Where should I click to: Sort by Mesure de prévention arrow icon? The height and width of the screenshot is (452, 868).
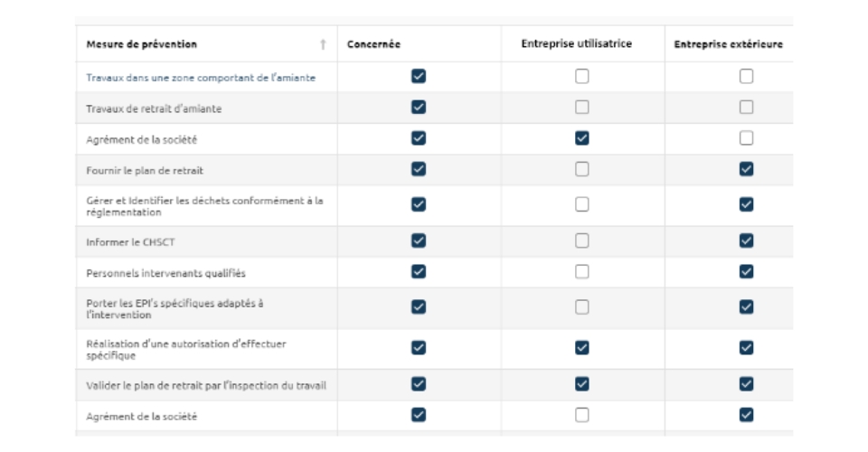(x=323, y=44)
